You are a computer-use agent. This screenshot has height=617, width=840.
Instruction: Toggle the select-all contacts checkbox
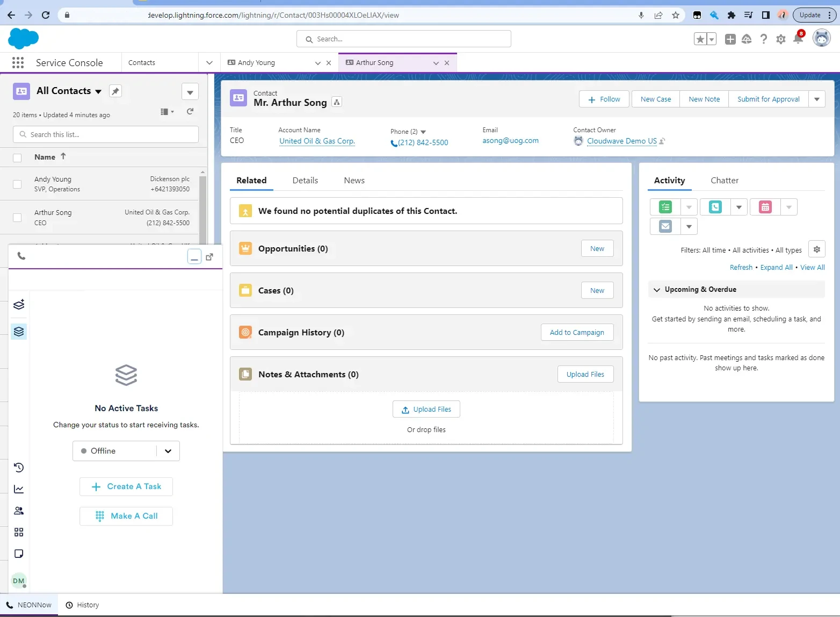(x=17, y=157)
